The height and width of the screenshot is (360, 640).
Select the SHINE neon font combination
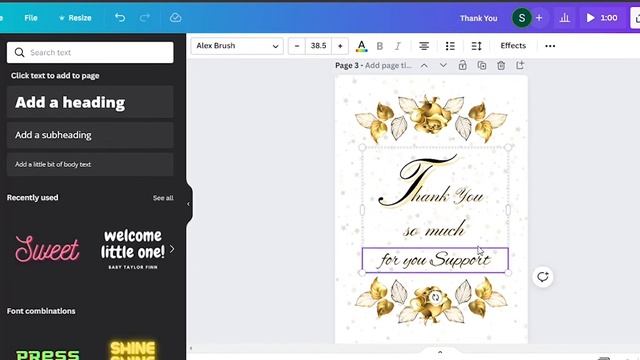[x=133, y=350]
